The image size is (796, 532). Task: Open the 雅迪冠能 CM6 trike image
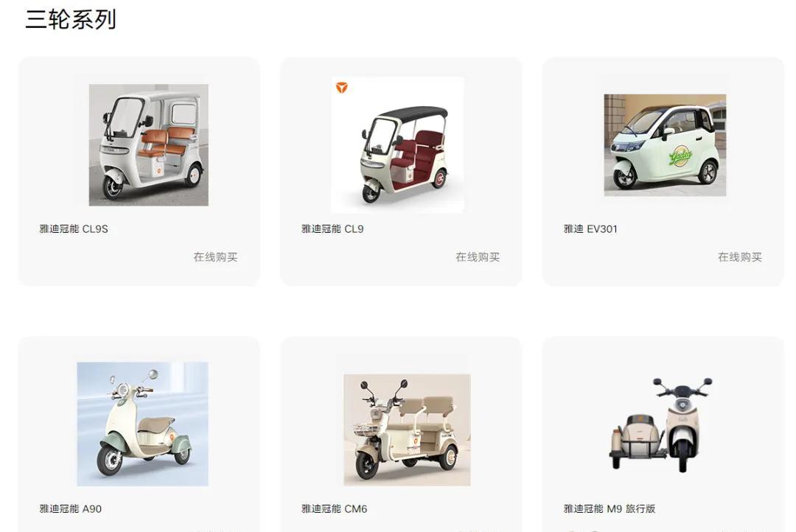[407, 430]
